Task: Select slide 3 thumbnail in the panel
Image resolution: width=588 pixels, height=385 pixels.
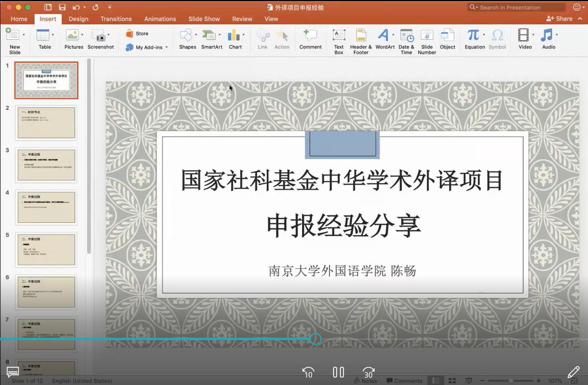Action: pos(46,165)
